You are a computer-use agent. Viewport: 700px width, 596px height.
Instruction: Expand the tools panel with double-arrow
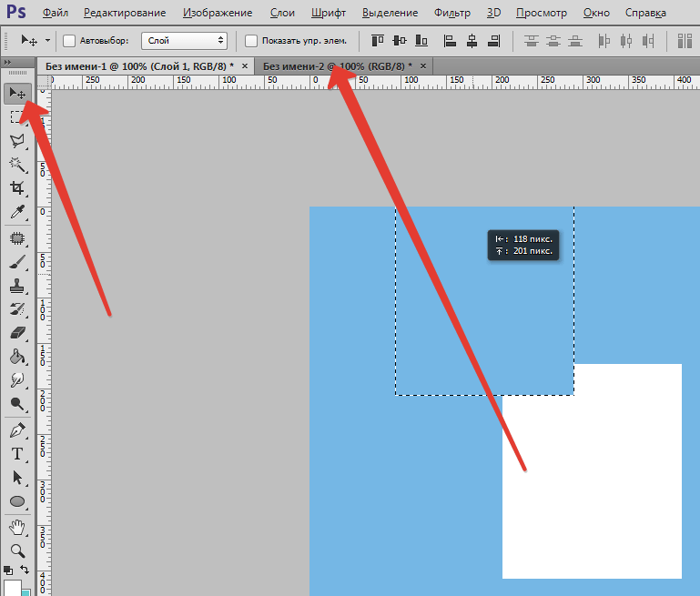(9, 61)
